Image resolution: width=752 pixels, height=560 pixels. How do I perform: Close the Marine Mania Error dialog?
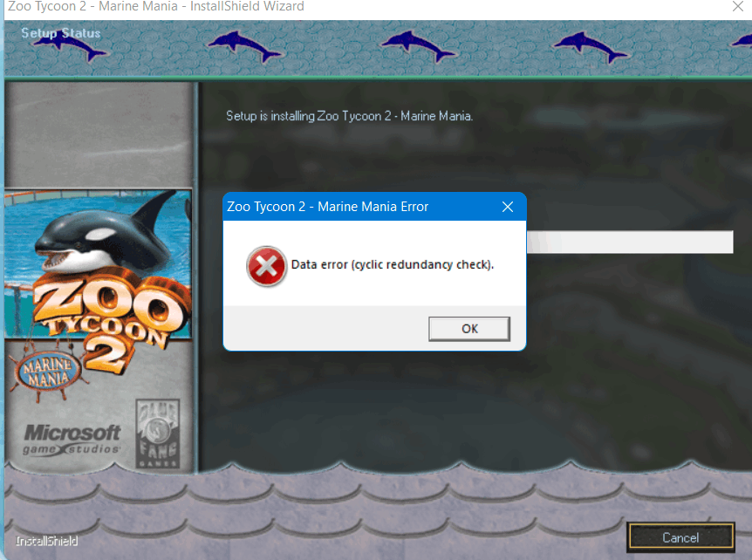(508, 207)
